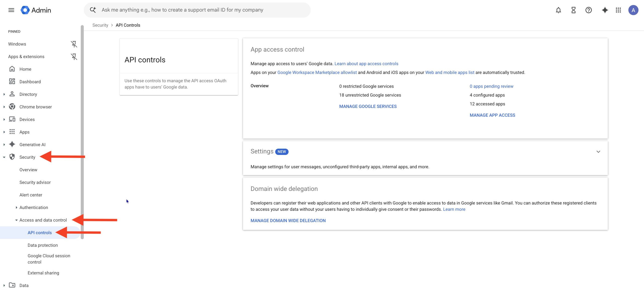The image size is (644, 290).
Task: Click the Directory person icon
Action: (x=12, y=94)
